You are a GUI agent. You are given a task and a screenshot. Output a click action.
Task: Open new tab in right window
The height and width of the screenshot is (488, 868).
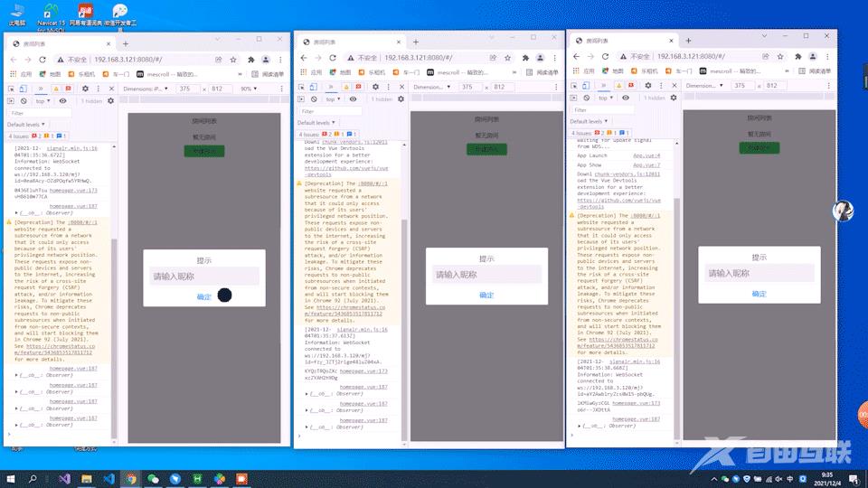tap(688, 41)
